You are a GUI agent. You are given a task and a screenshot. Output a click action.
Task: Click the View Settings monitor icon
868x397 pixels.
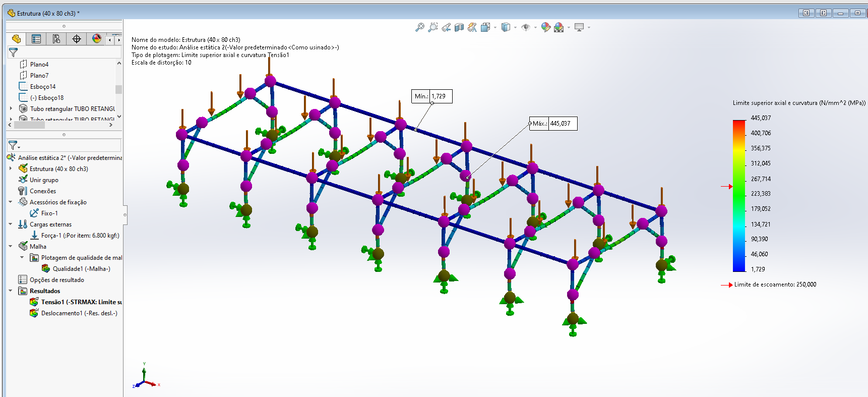579,27
